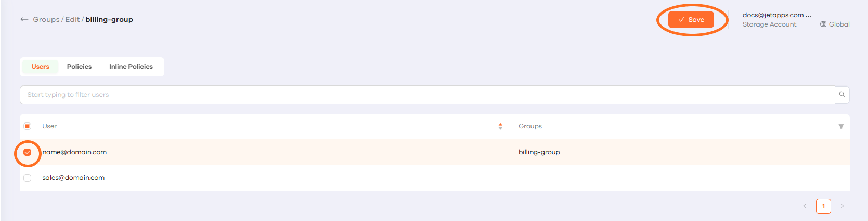
Task: Go to next page arrow
Action: pos(842,206)
